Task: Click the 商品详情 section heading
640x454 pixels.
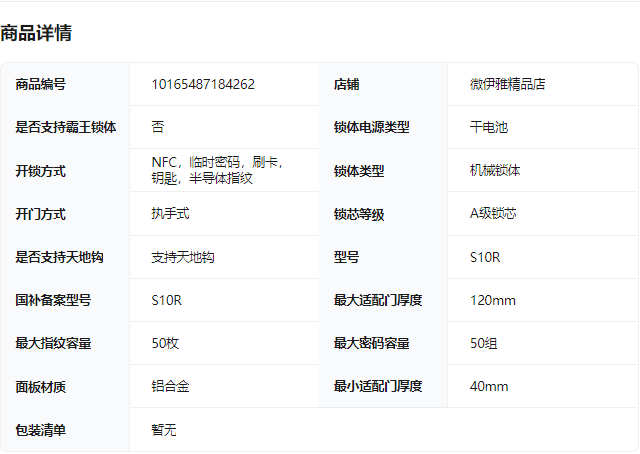Action: (x=36, y=33)
